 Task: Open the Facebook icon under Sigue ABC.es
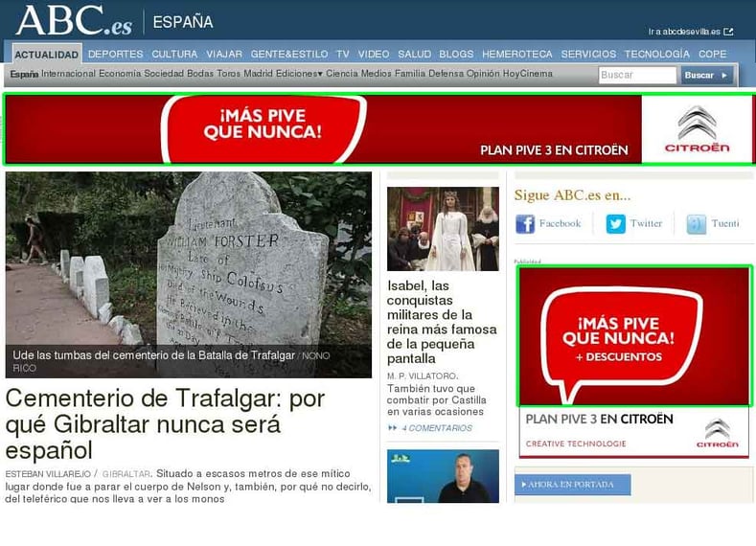[x=525, y=224]
